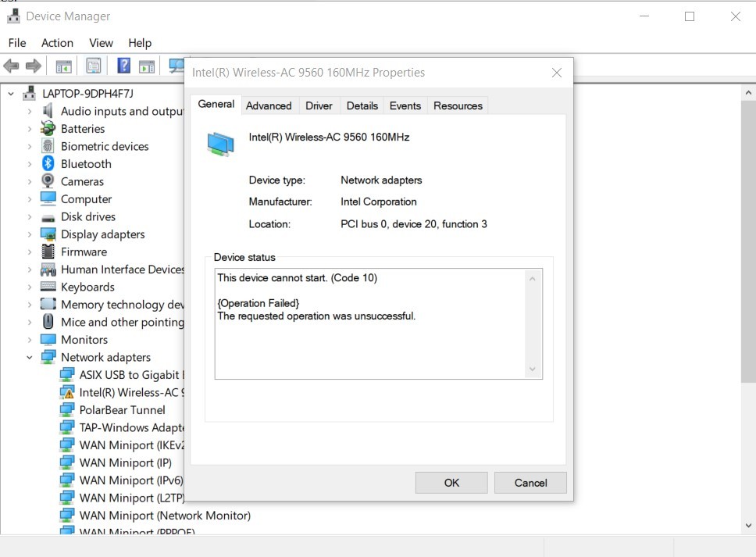Expand the Audio inputs and outputs node
Screen dimensions: 756x557
click(x=30, y=112)
